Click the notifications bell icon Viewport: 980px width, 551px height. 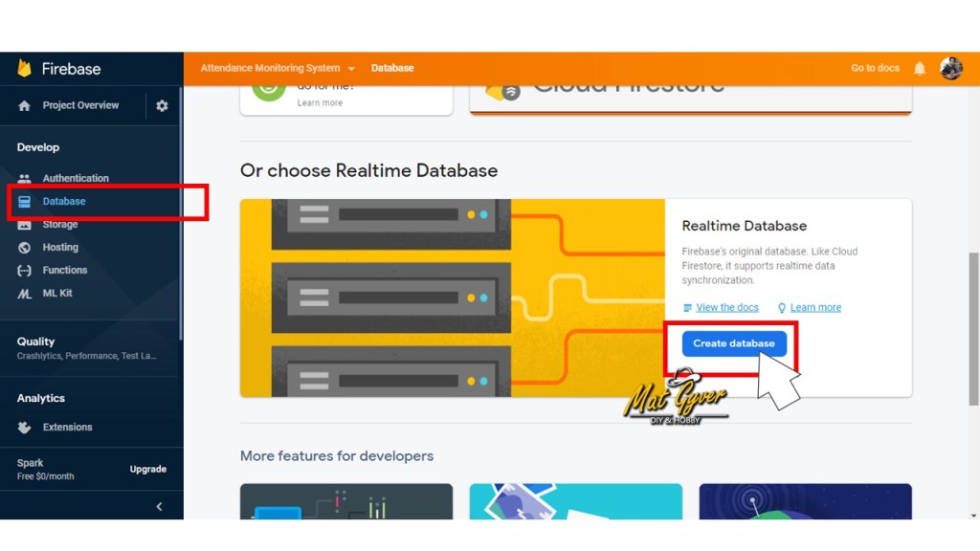pyautogui.click(x=920, y=69)
